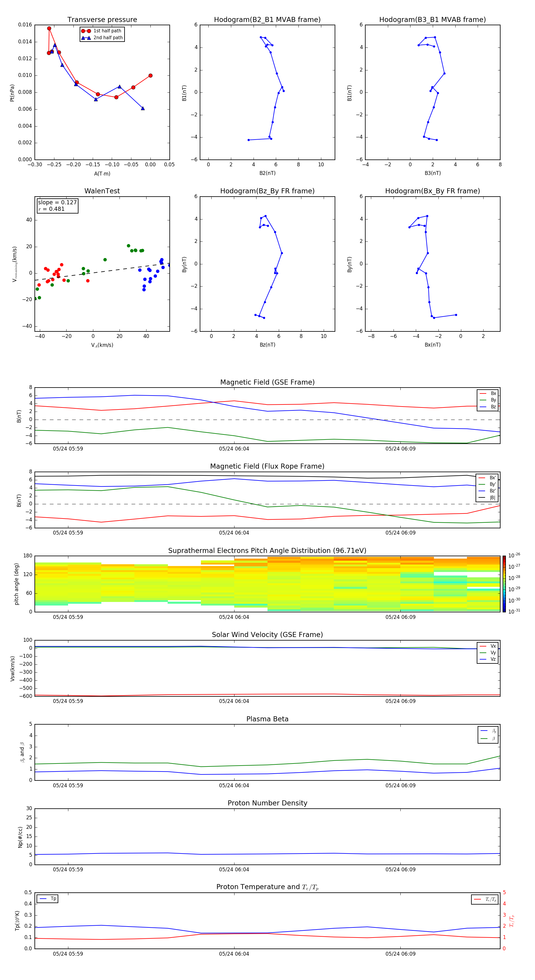Screen dimensions: 535x980
Task: Click the 'B3(nT)' x-axis label
Action: (432, 173)
